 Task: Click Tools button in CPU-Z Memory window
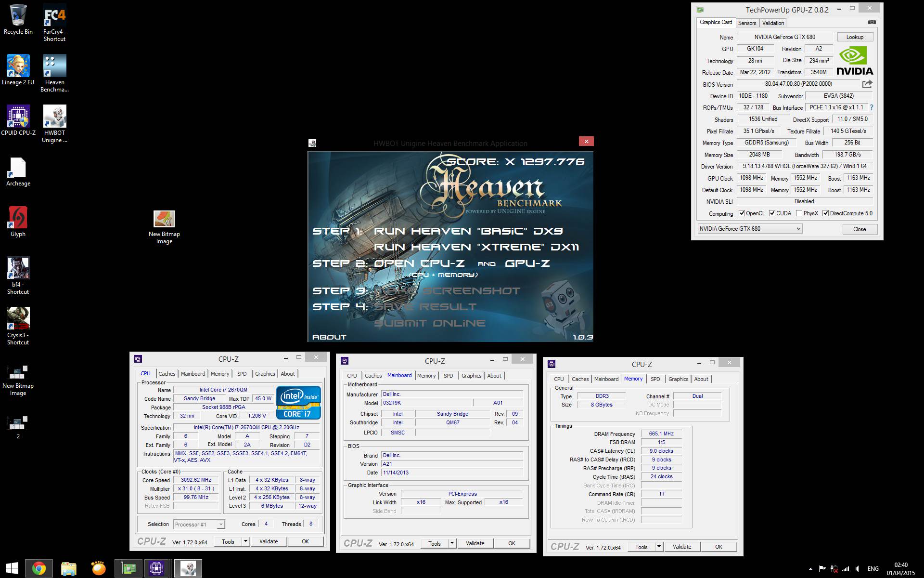tap(642, 547)
